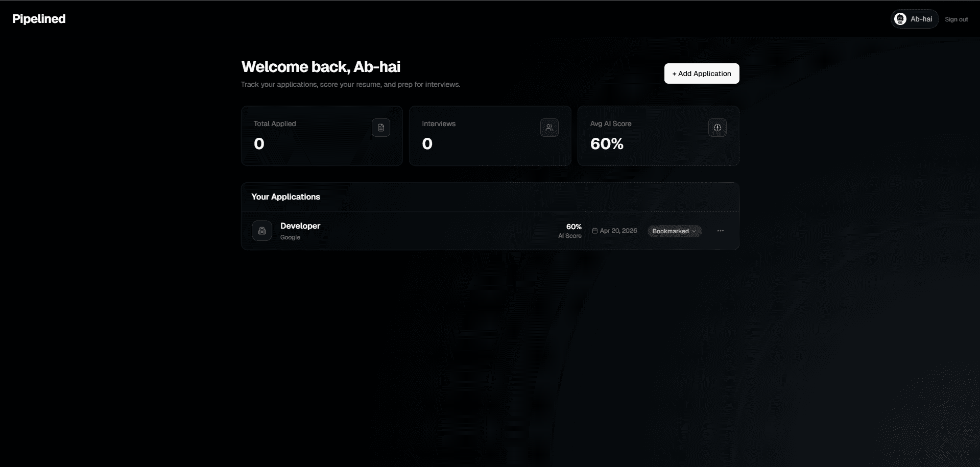Click the Ab-hai username chip

pyautogui.click(x=915, y=19)
